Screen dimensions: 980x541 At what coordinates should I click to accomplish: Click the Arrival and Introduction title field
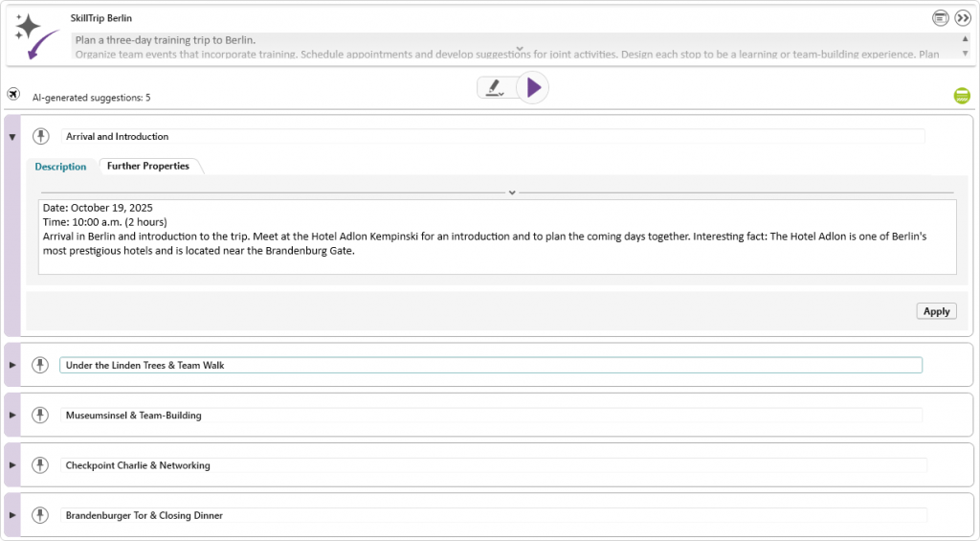click(493, 136)
